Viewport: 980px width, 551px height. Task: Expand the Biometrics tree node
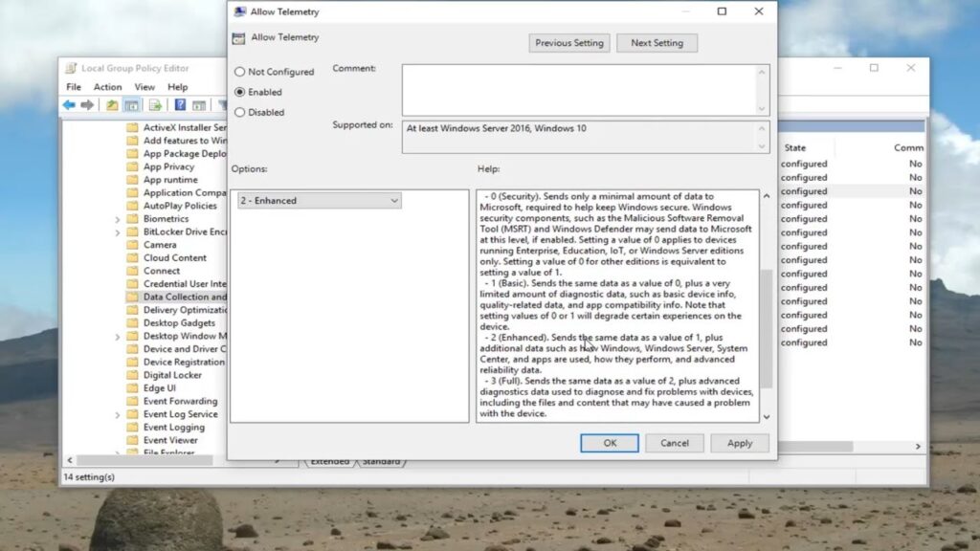point(117,219)
